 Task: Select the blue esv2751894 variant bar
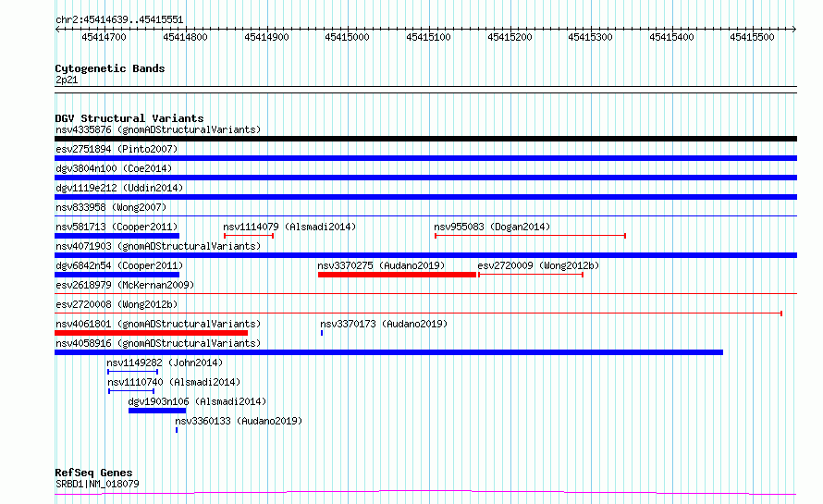[425, 158]
